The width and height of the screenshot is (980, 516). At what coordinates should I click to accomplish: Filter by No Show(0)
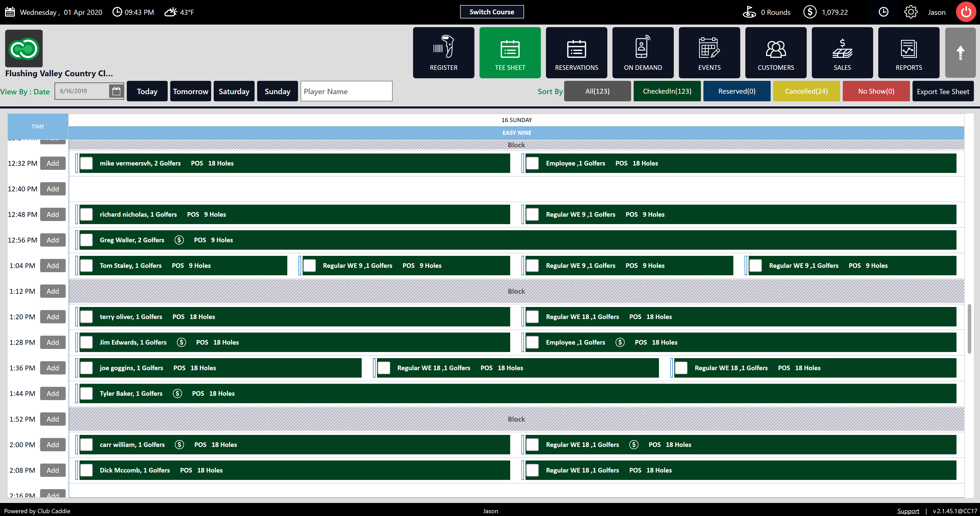[x=876, y=91]
